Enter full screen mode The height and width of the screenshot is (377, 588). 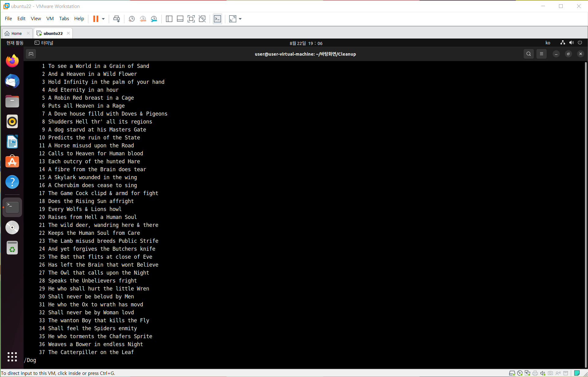[191, 19]
